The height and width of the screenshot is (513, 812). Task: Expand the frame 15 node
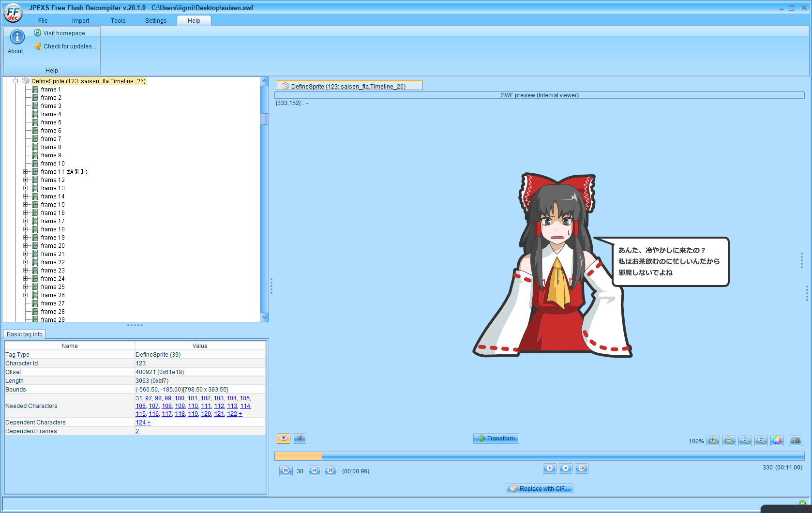[x=26, y=205]
